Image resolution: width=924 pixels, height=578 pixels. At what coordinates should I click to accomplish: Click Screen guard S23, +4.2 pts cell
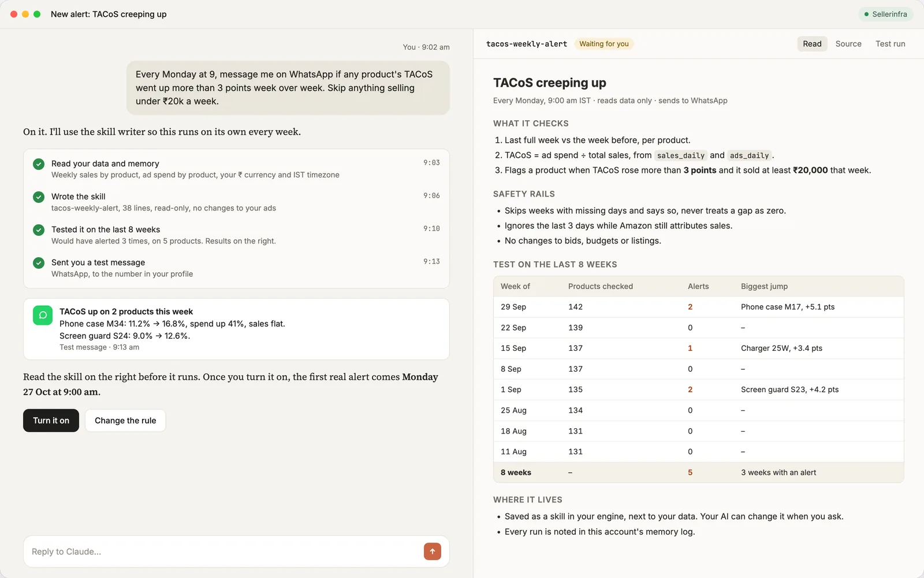[789, 390]
